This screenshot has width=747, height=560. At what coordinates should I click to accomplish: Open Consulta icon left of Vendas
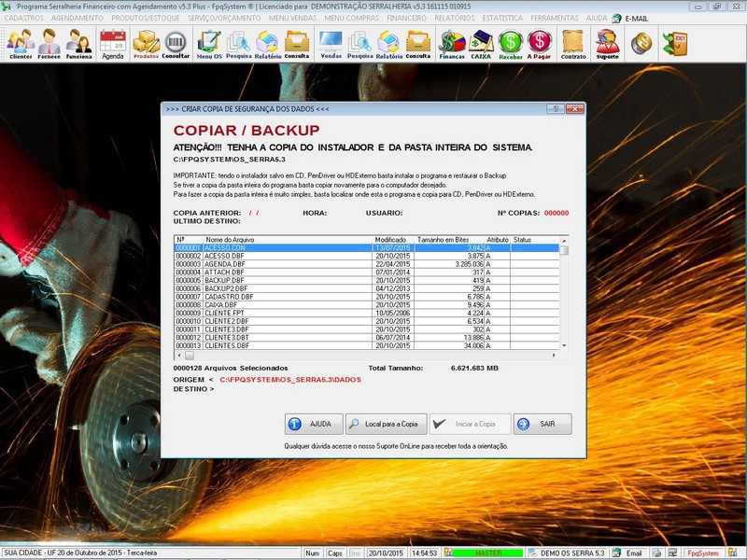coord(297,44)
